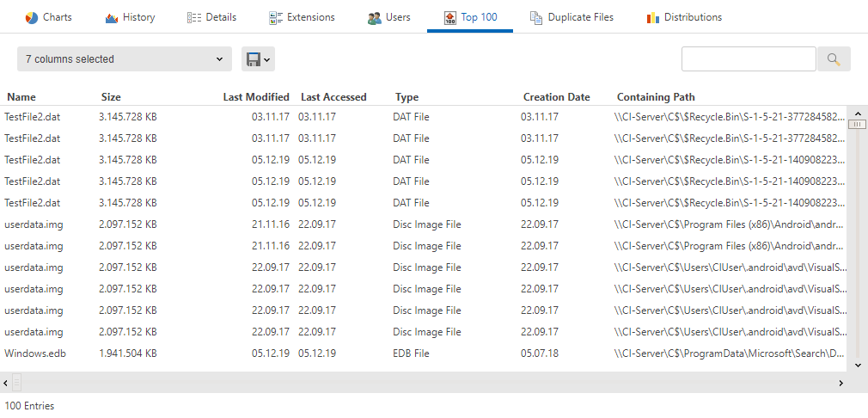Screen dimensions: 868x418
Task: Sort by the Creation Date column
Action: click(556, 97)
